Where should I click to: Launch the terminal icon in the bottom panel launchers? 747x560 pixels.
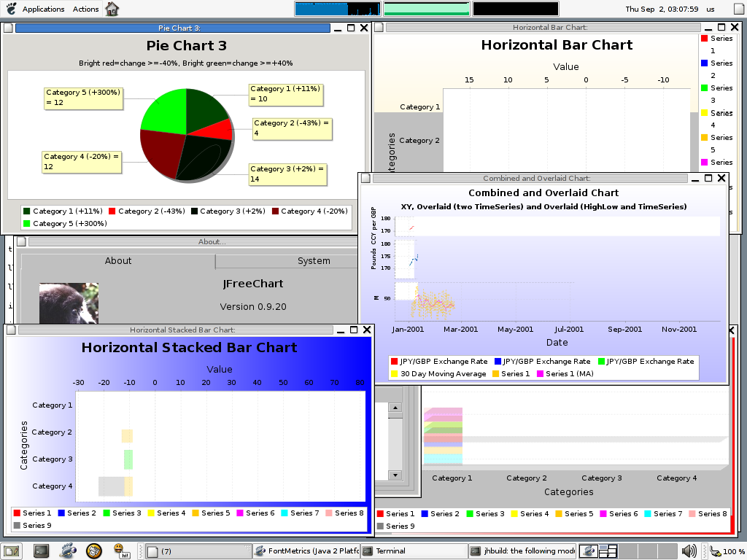click(42, 551)
